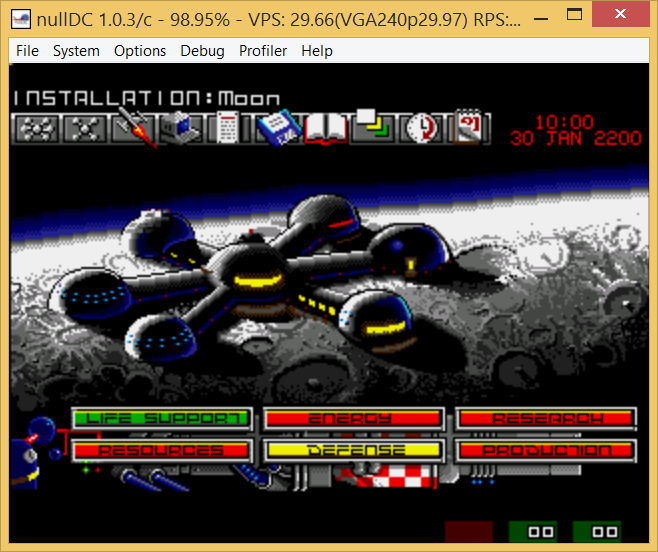This screenshot has height=552, width=658.
Task: Maximize the nullDC window
Action: (574, 15)
